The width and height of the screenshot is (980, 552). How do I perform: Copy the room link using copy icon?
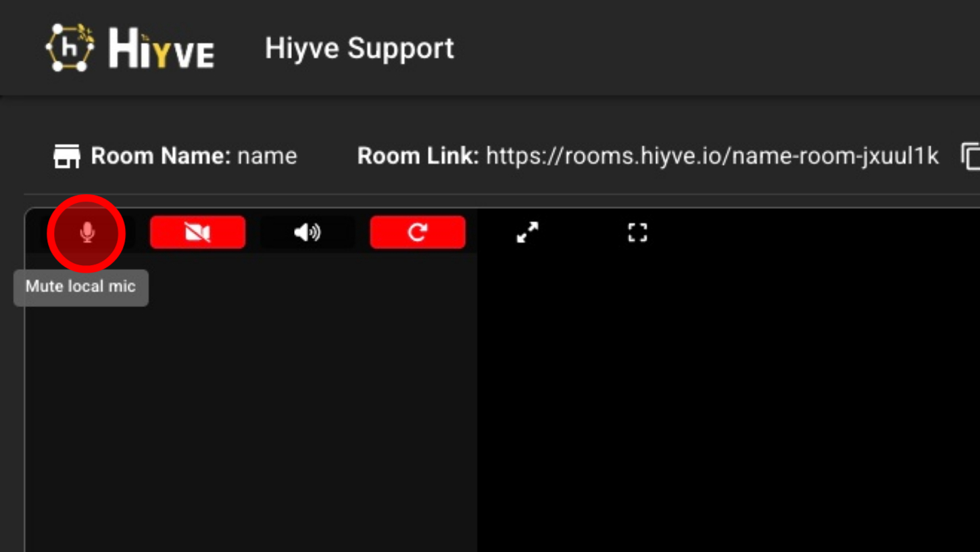971,156
